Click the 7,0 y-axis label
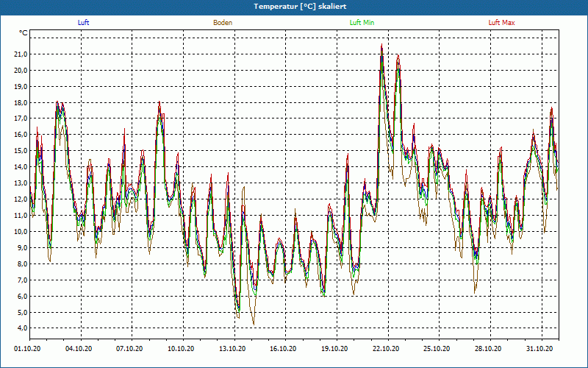588x368 pixels. click(22, 280)
